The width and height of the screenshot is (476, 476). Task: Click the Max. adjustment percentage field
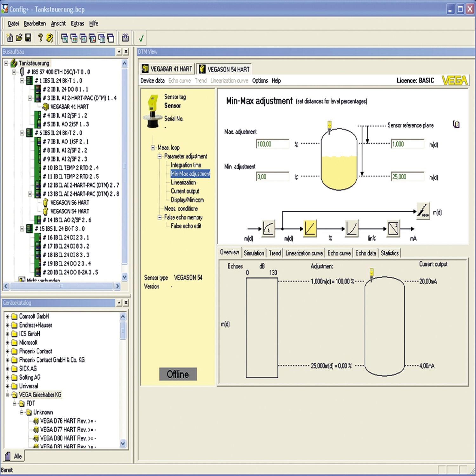(x=272, y=144)
